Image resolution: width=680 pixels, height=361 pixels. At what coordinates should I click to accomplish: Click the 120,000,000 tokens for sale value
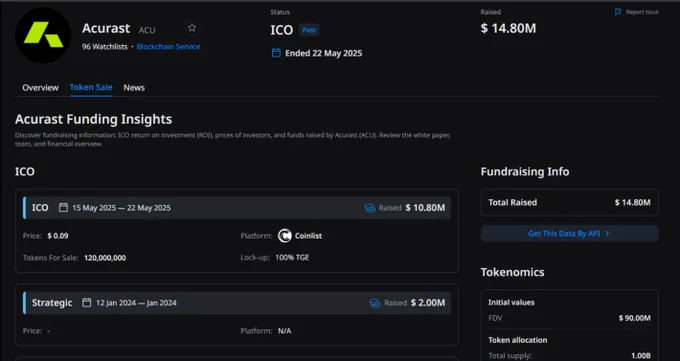click(x=105, y=258)
